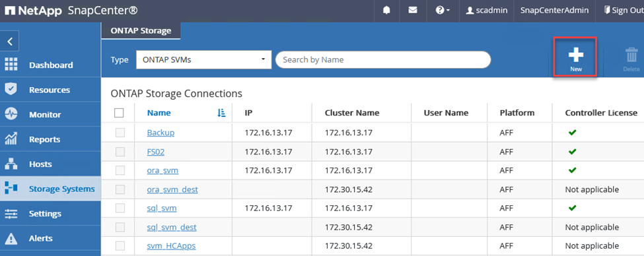This screenshot has height=256, width=644.
Task: Click the Alerts warning triangle icon
Action: point(11,238)
